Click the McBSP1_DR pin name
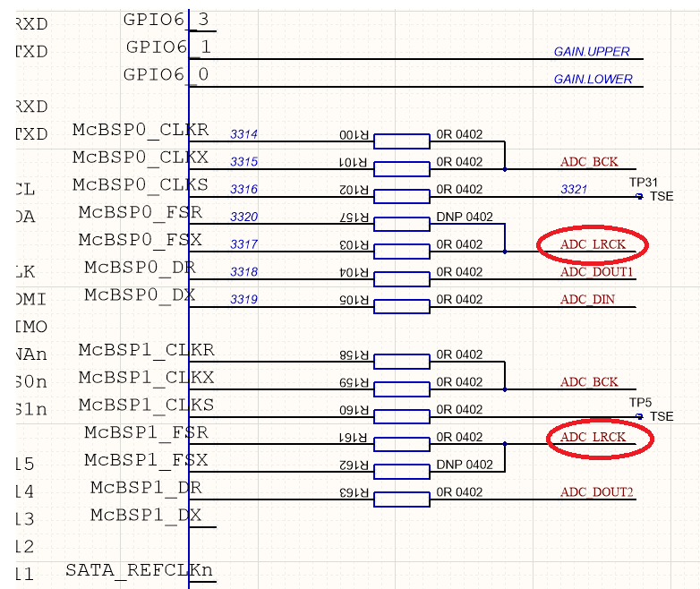The width and height of the screenshot is (700, 589). coord(147,488)
